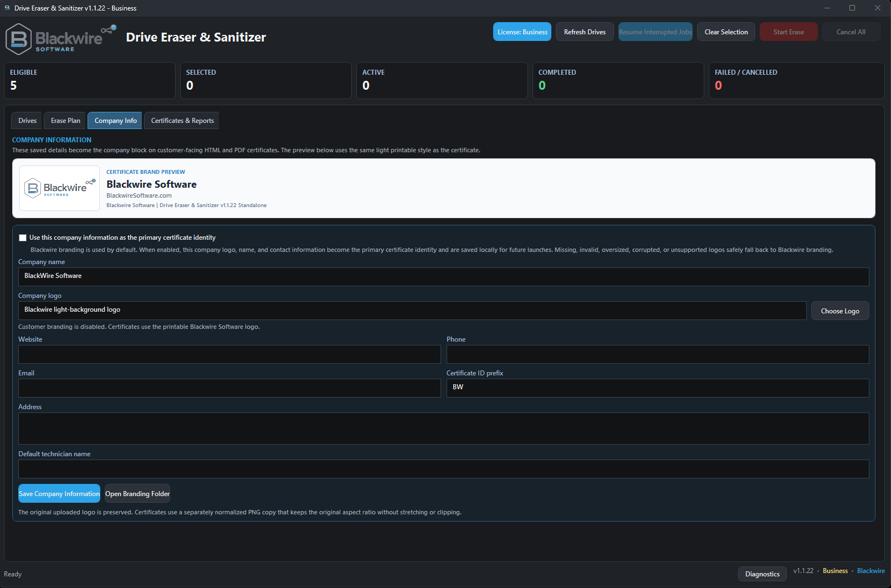Click the Drive Eraser & Sanitizer title

[196, 37]
